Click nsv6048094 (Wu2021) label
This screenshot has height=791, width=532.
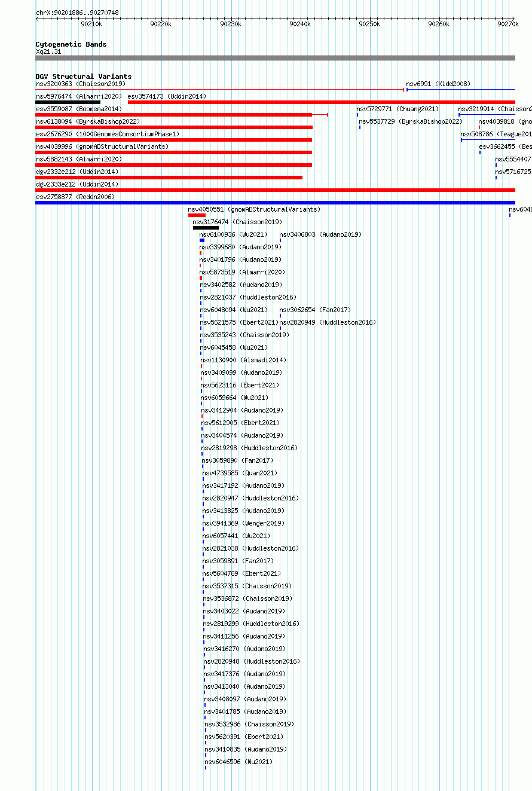click(x=234, y=310)
